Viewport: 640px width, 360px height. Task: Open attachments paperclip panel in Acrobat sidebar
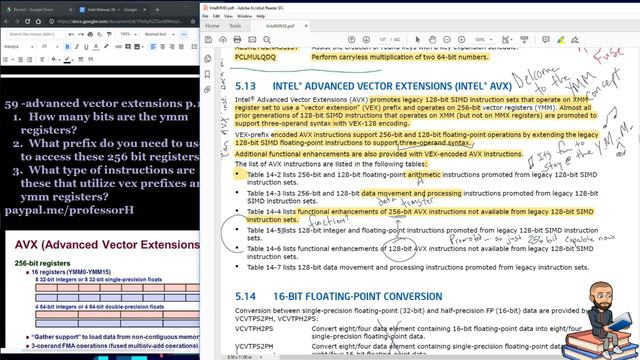(208, 89)
